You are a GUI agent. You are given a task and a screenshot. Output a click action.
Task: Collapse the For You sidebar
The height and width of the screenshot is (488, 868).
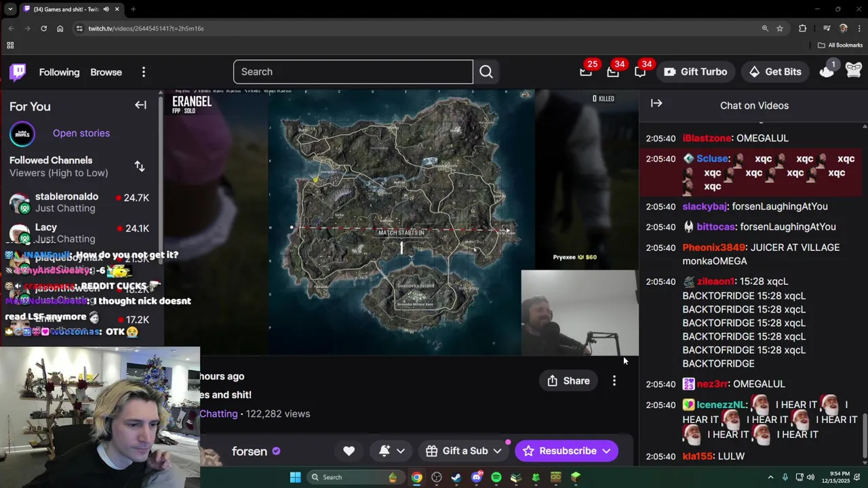pos(140,105)
